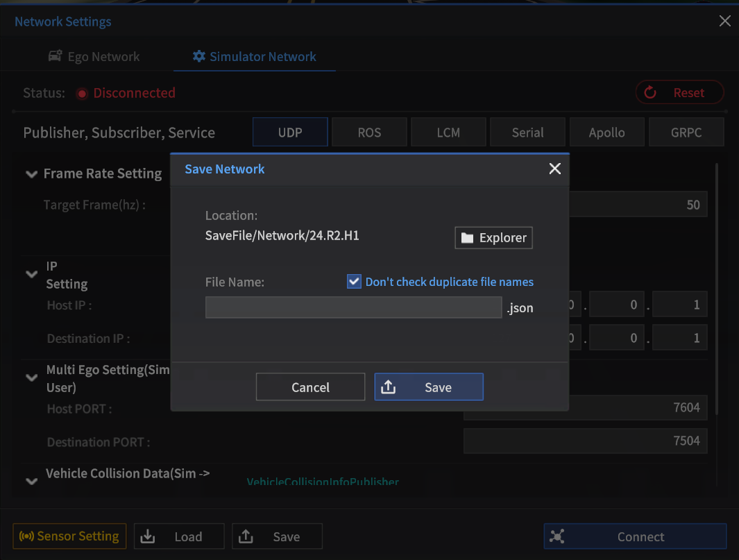739x560 pixels.
Task: Click the Load download icon
Action: click(147, 536)
